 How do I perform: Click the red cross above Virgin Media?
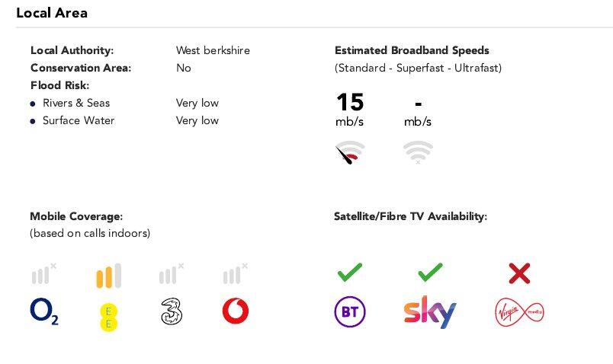(x=519, y=273)
